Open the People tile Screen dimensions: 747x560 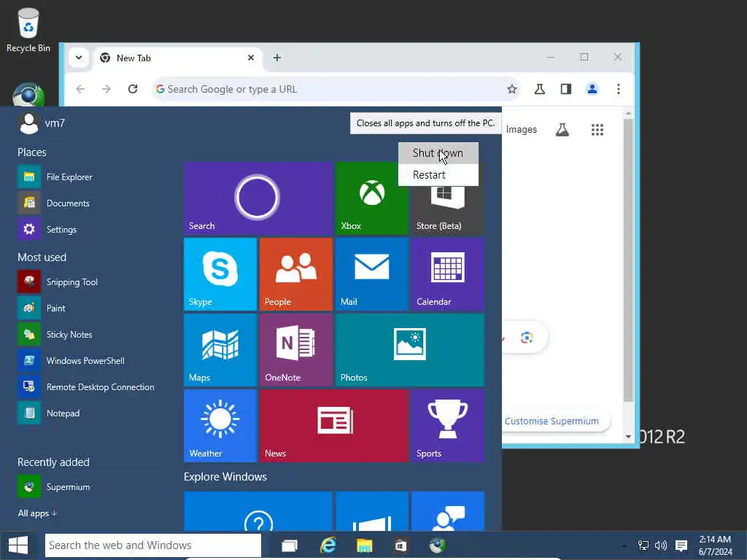(296, 274)
